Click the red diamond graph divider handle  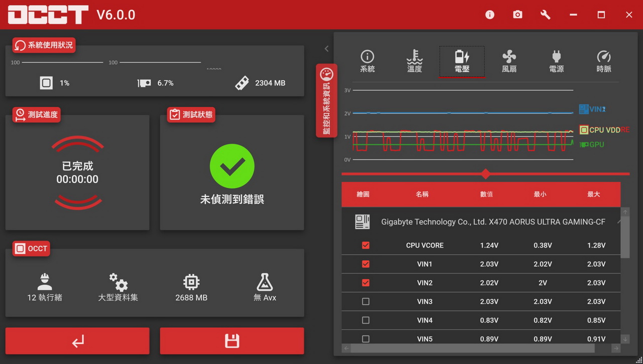[485, 174]
